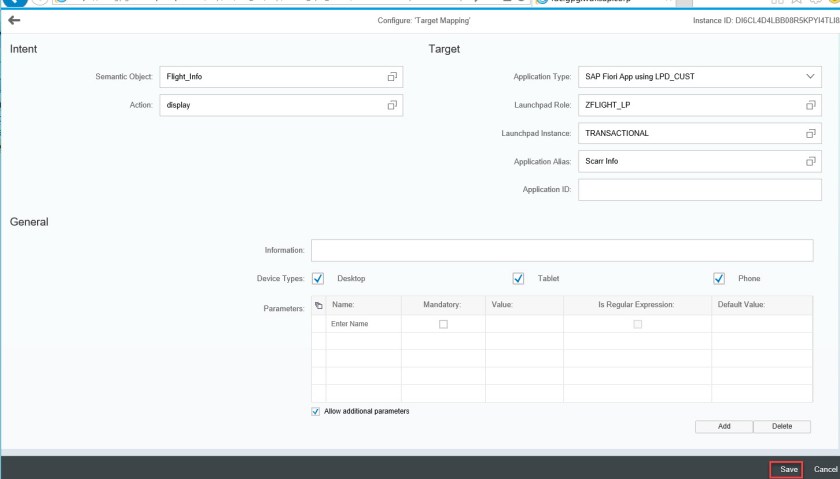
Task: Open value help for Action field
Action: [392, 105]
